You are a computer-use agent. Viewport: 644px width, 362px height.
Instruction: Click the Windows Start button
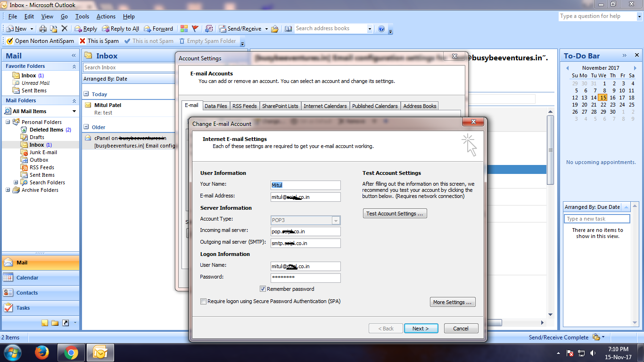pos(13,353)
